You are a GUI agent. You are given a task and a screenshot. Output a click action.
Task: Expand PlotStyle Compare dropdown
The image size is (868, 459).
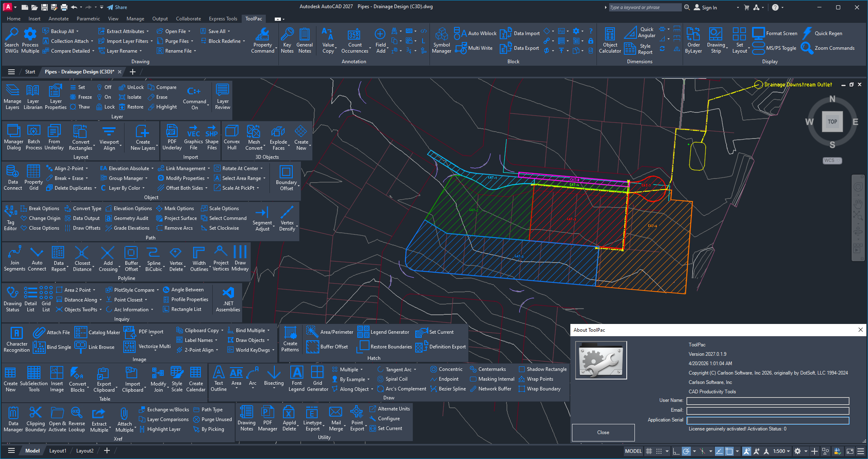point(158,290)
